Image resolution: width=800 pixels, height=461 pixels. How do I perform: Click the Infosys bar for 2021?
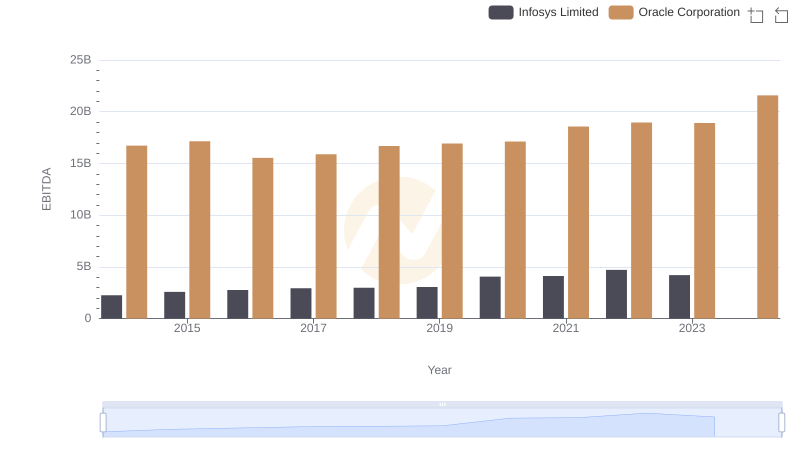point(554,297)
